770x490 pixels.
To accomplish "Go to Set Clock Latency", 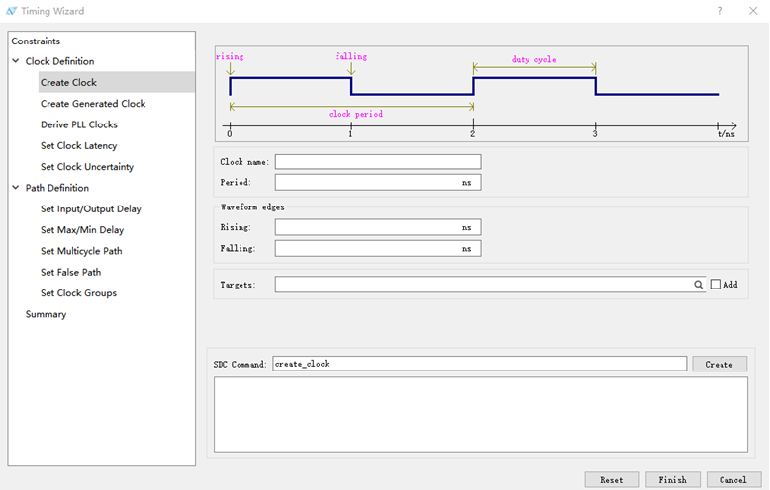I will 79,146.
